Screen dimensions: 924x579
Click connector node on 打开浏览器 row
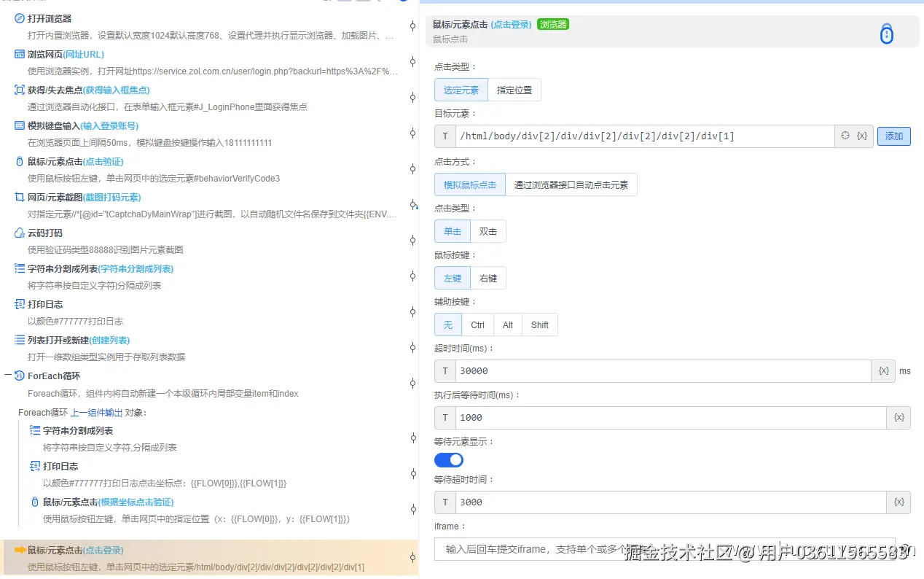pos(412,26)
